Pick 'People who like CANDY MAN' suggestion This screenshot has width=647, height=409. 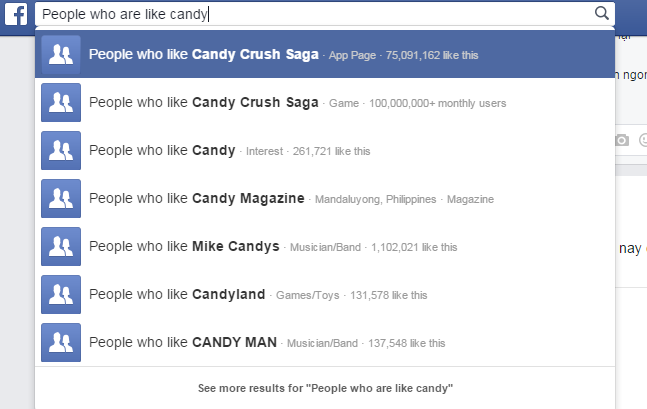pyautogui.click(x=184, y=342)
